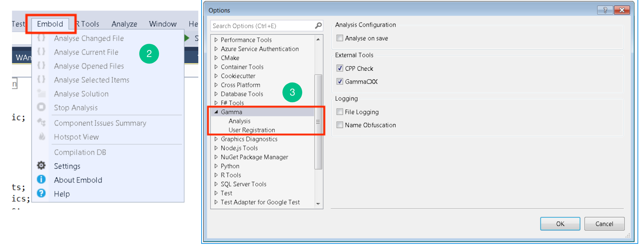Select R Tools in options tree
Viewport: 644px width, 246px height.
[x=231, y=175]
